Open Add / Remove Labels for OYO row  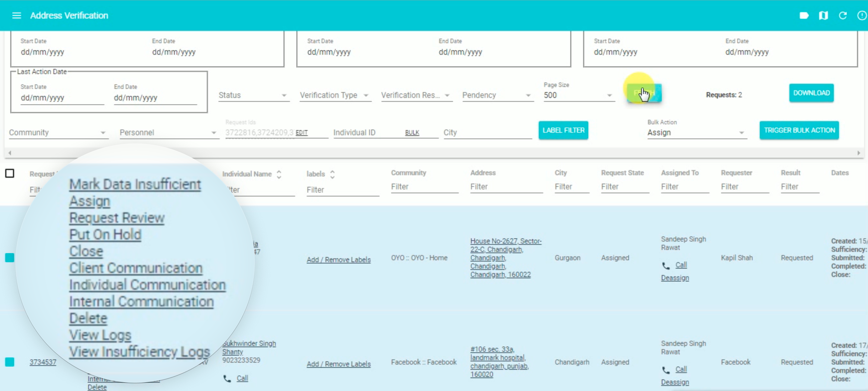coord(338,260)
